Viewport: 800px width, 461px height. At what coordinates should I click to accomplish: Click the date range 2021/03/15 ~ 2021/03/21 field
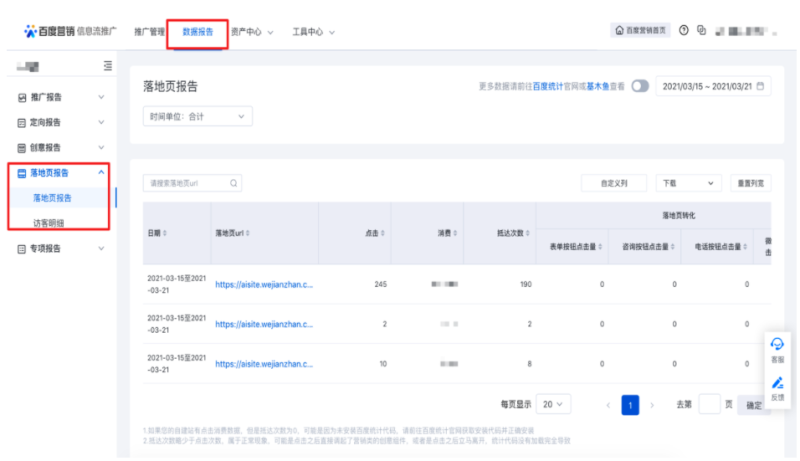[713, 86]
